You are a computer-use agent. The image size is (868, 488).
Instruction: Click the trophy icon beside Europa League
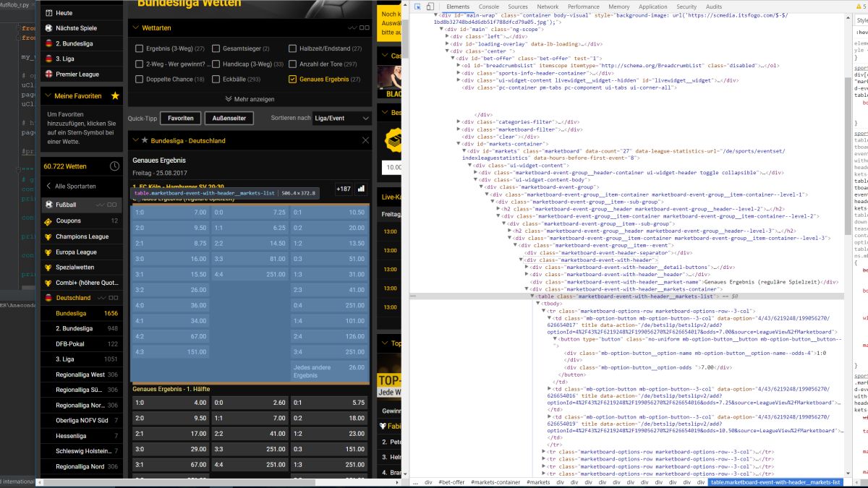point(48,252)
